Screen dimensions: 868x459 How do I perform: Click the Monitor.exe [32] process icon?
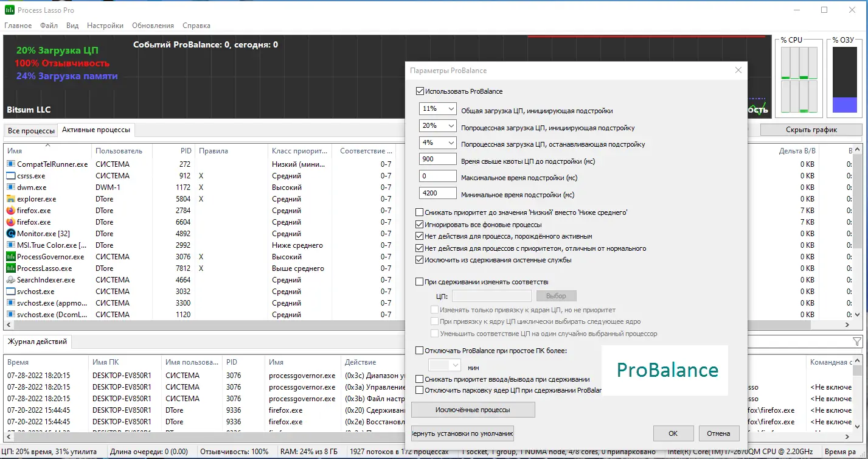tap(11, 234)
